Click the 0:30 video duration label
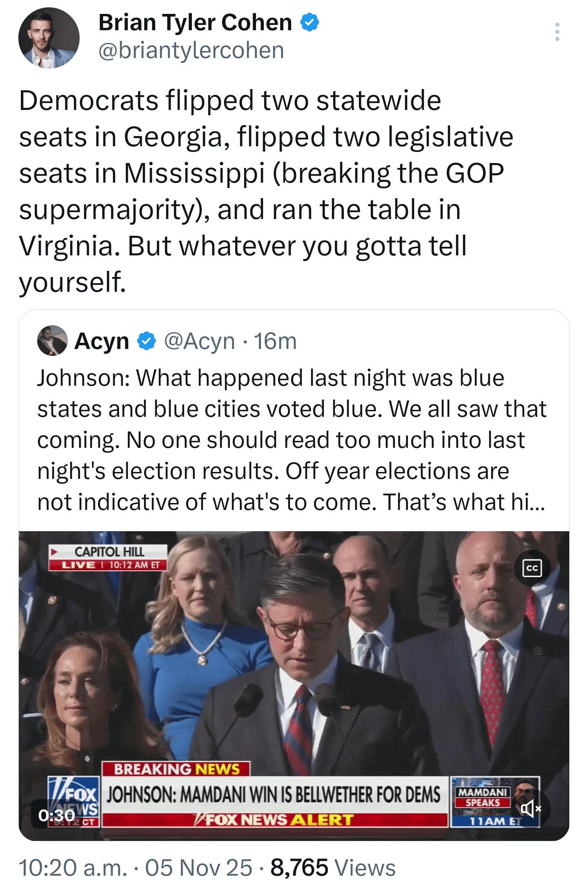588x883 pixels. click(57, 815)
